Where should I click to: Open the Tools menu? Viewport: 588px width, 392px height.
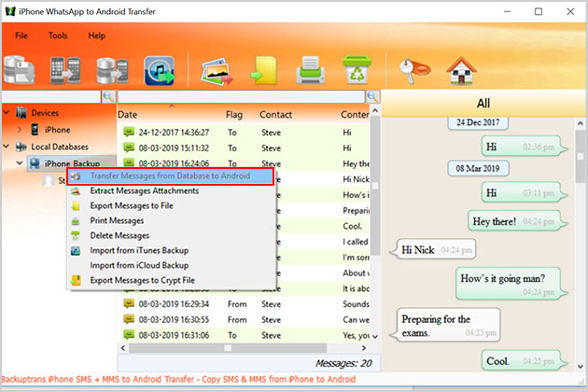(58, 35)
